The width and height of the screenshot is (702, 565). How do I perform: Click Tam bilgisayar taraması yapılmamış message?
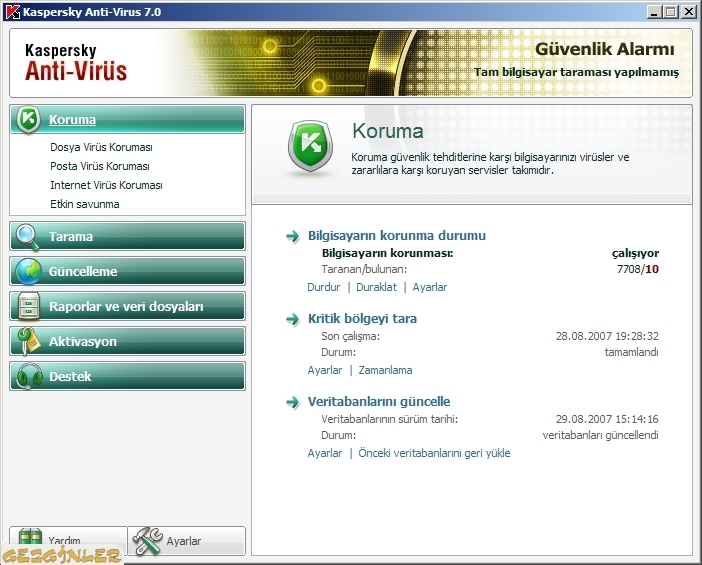pos(576,73)
